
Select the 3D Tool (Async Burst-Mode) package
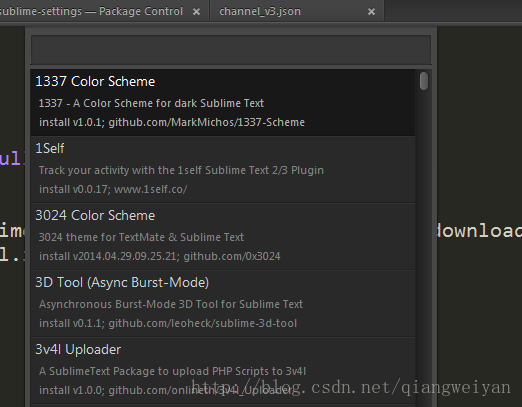pyautogui.click(x=223, y=304)
